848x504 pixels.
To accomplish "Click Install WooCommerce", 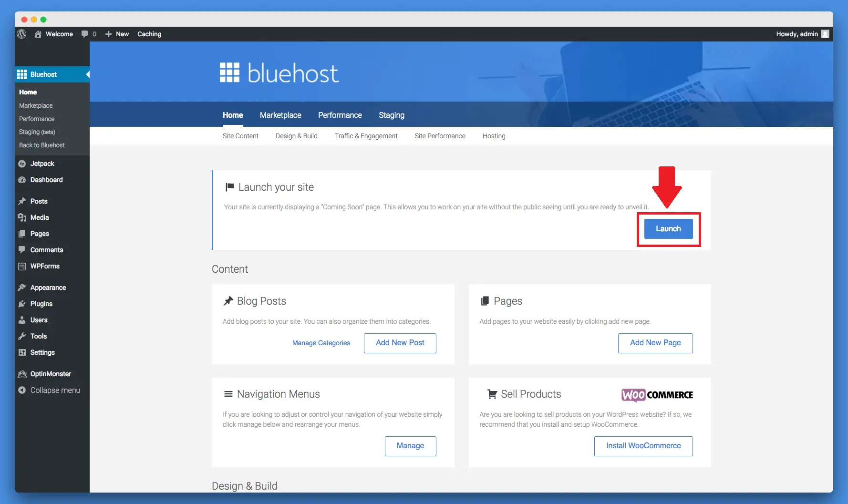I will pyautogui.click(x=643, y=446).
